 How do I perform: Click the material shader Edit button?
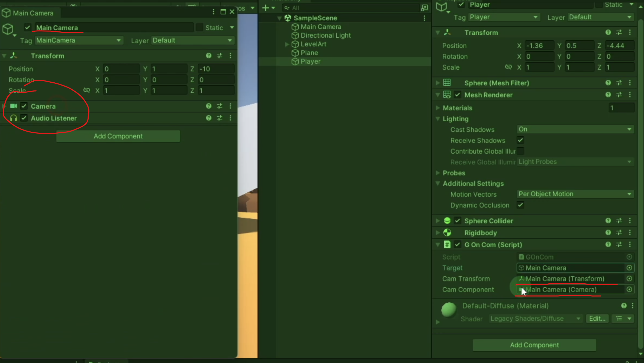pos(597,319)
